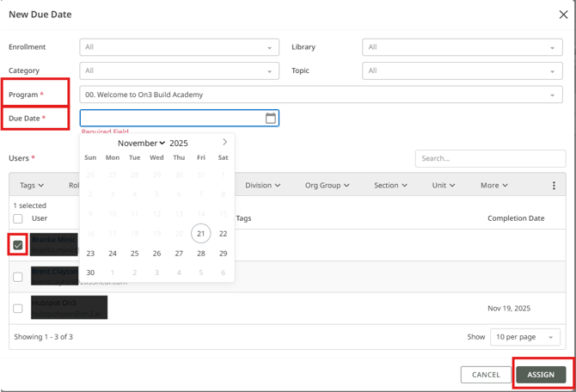Open the 10 per page dropdown

[524, 337]
